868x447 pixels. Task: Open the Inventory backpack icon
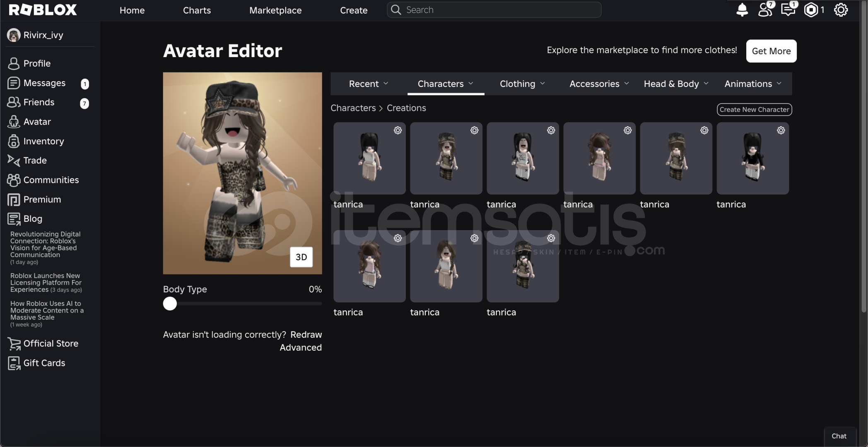14,141
